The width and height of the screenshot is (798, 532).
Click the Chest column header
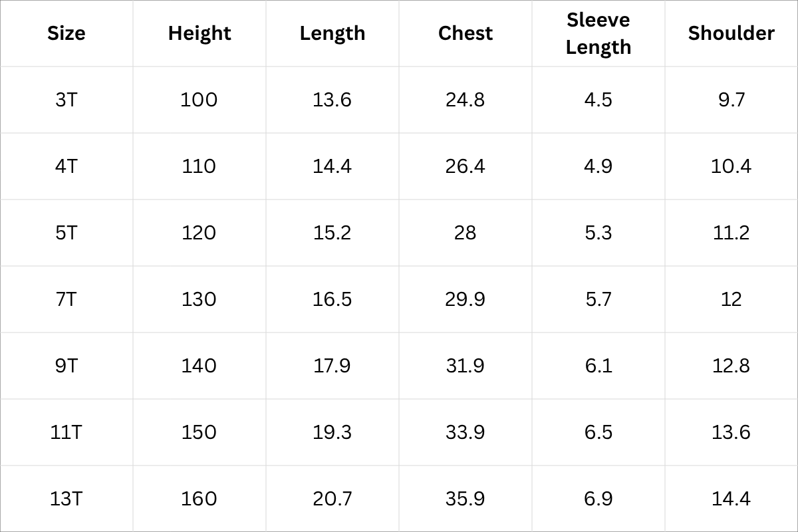point(465,33)
